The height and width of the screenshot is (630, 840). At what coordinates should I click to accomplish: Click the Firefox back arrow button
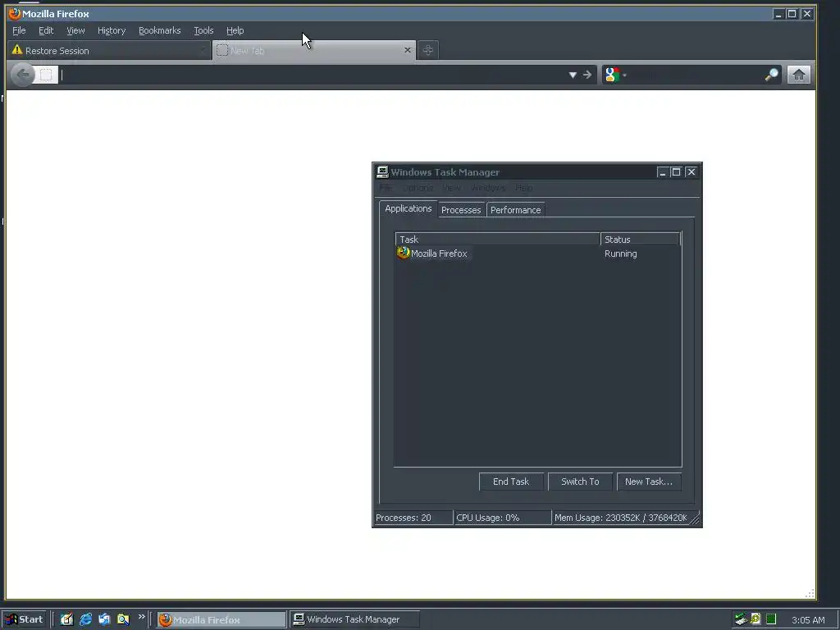click(x=22, y=75)
